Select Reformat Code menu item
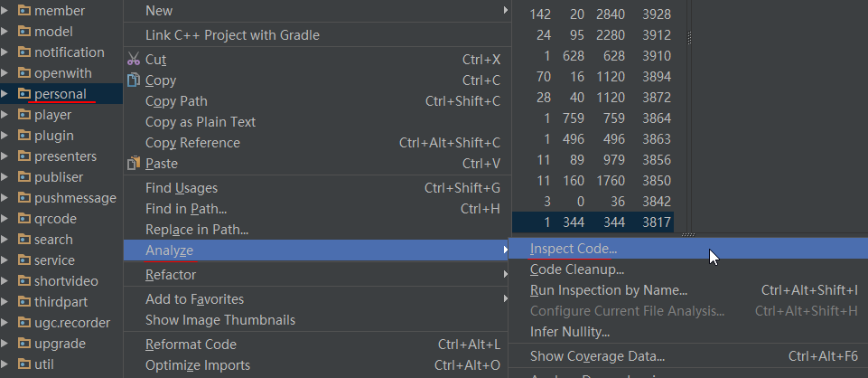This screenshot has height=378, width=868. click(x=191, y=345)
